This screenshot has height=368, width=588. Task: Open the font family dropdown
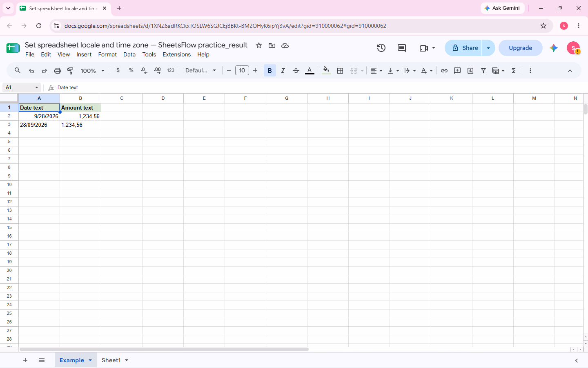pos(200,70)
